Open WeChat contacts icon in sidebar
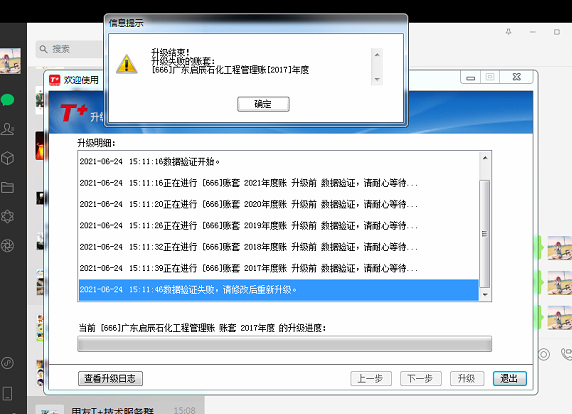The height and width of the screenshot is (414, 572). click(8, 129)
